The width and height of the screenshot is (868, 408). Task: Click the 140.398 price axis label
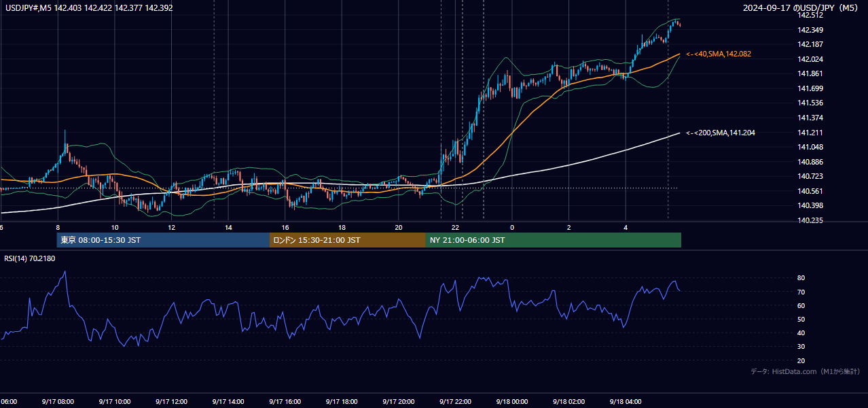[810, 205]
